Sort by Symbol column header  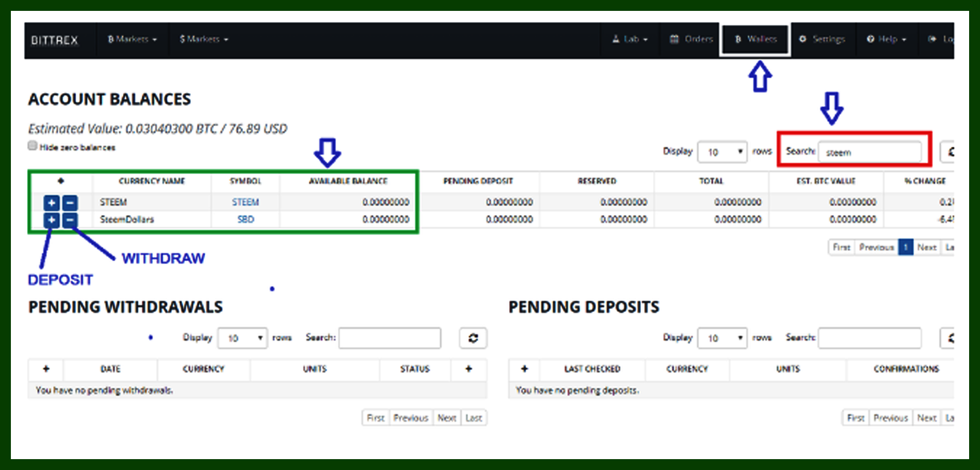(x=246, y=181)
